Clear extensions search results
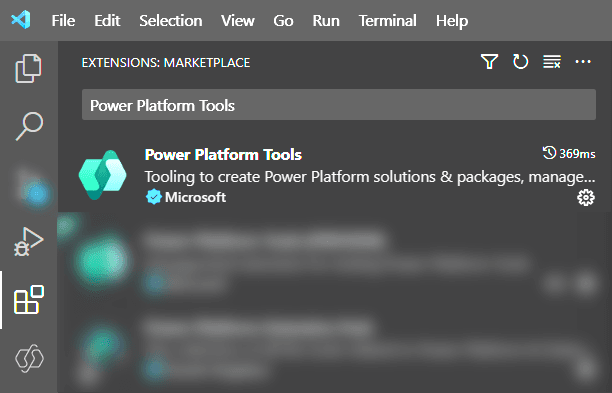612x393 pixels. pos(552,62)
